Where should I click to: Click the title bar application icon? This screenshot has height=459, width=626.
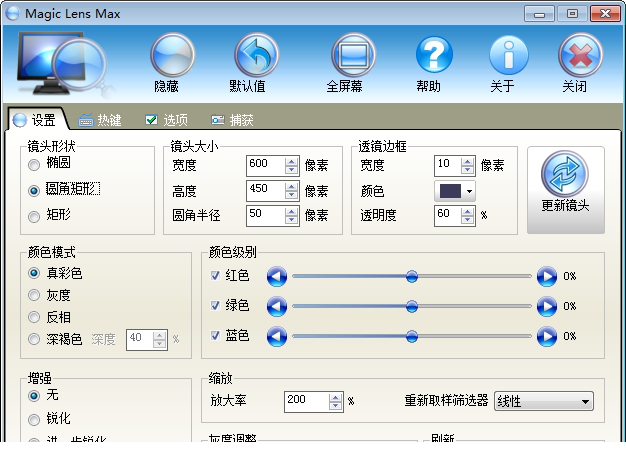click(13, 13)
